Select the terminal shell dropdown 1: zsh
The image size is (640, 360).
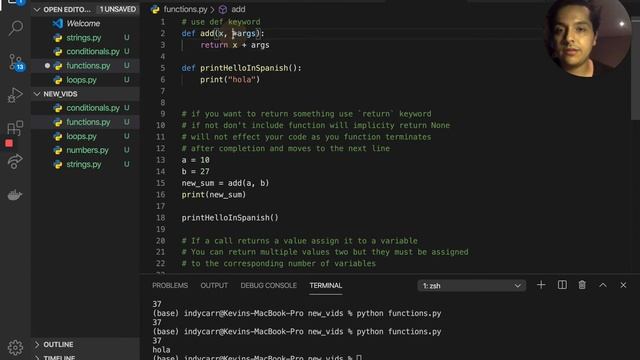coord(471,286)
